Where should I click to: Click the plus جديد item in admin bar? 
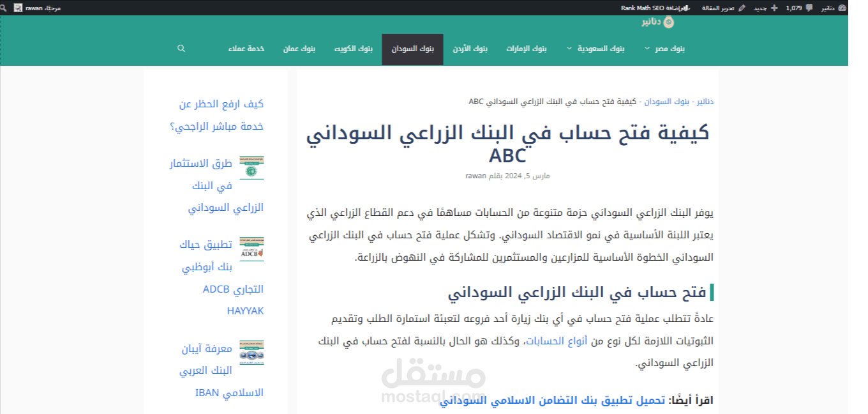point(766,8)
